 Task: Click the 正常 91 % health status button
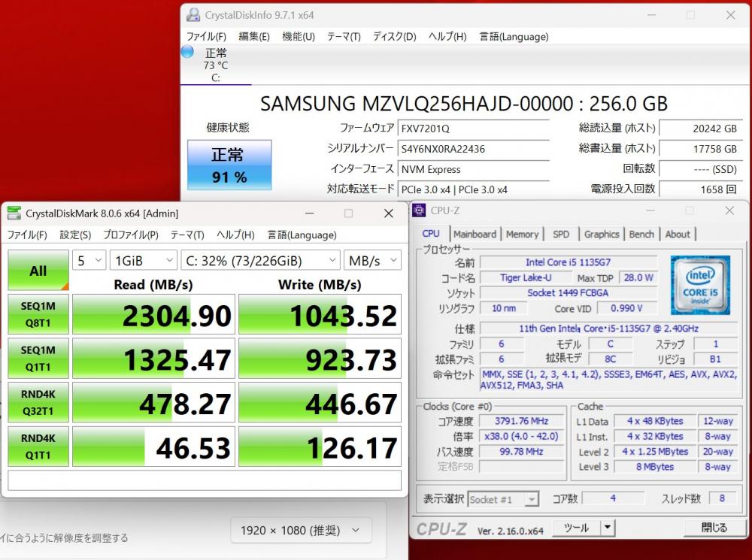point(229,165)
